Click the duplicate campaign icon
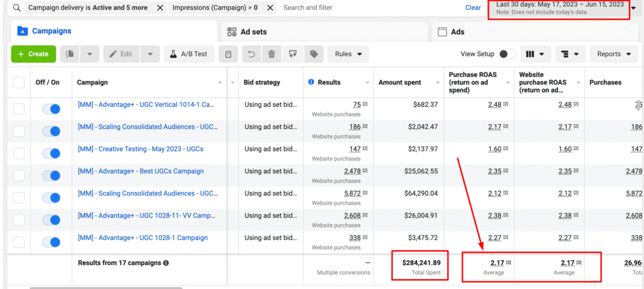Viewport: 644px width, 289px height. (x=70, y=54)
